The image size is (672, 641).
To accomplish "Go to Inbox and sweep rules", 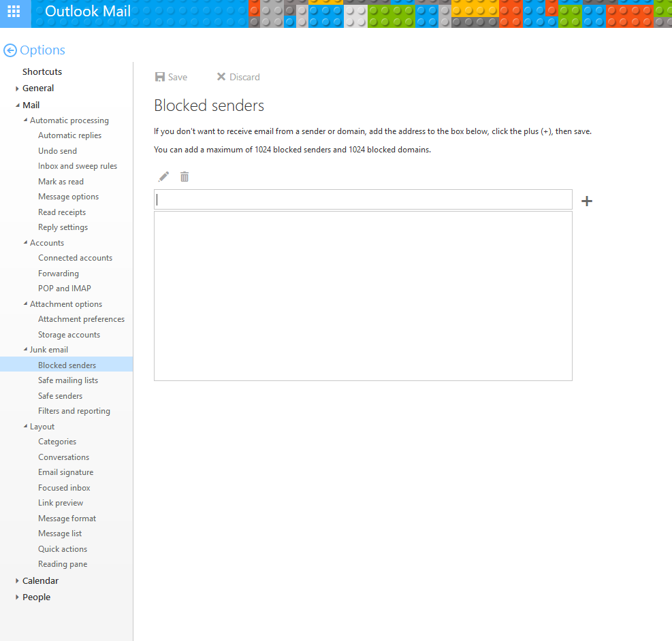I will (78, 166).
